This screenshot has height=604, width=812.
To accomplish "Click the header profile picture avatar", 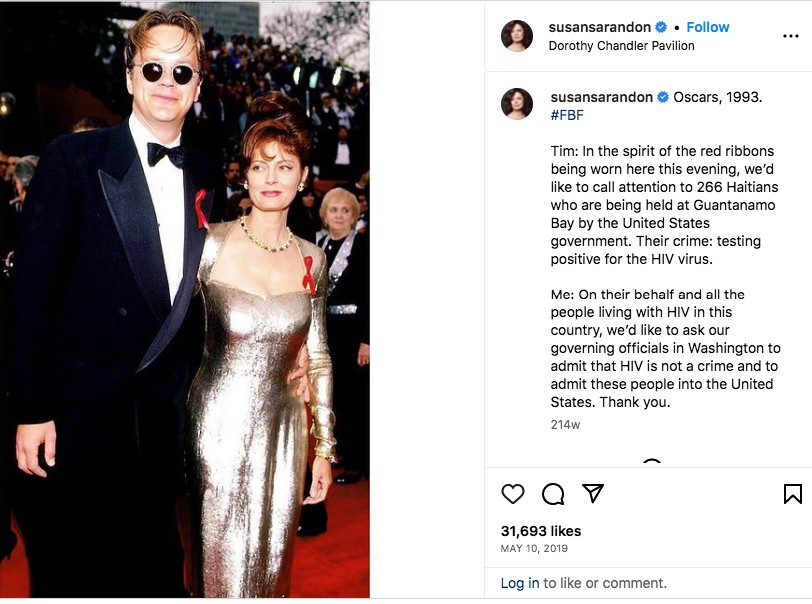I will (517, 35).
